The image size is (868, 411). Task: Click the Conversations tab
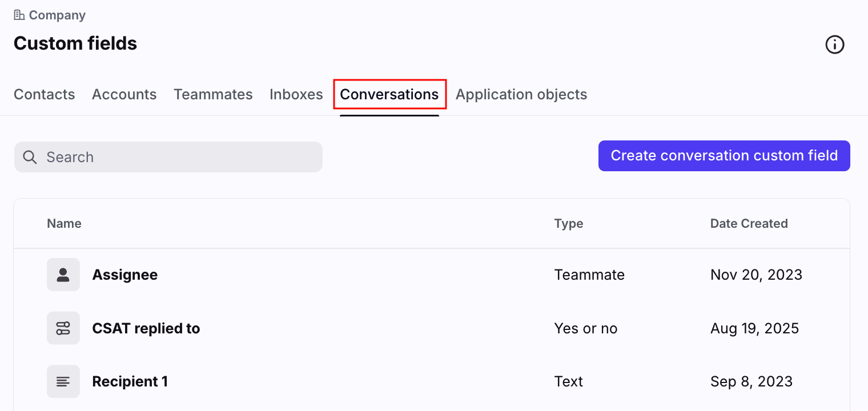[x=389, y=94]
